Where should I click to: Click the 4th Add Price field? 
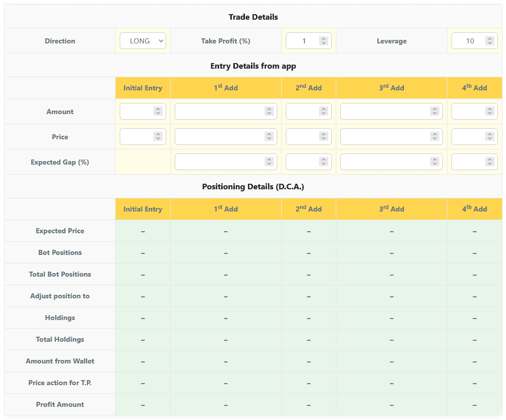pyautogui.click(x=474, y=136)
